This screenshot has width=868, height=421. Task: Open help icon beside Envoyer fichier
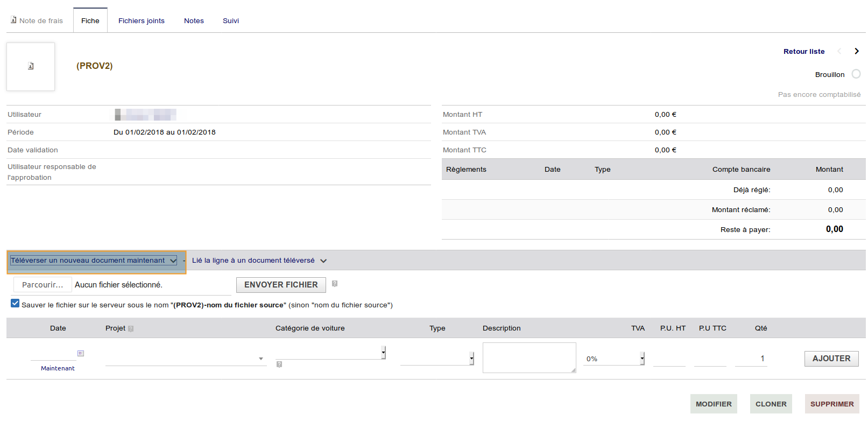(x=335, y=284)
